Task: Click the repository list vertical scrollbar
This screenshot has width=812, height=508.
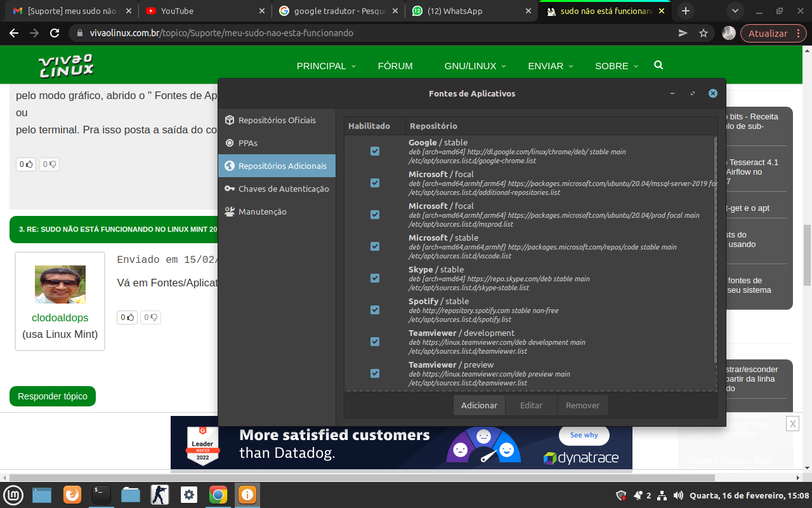Action: 716,250
